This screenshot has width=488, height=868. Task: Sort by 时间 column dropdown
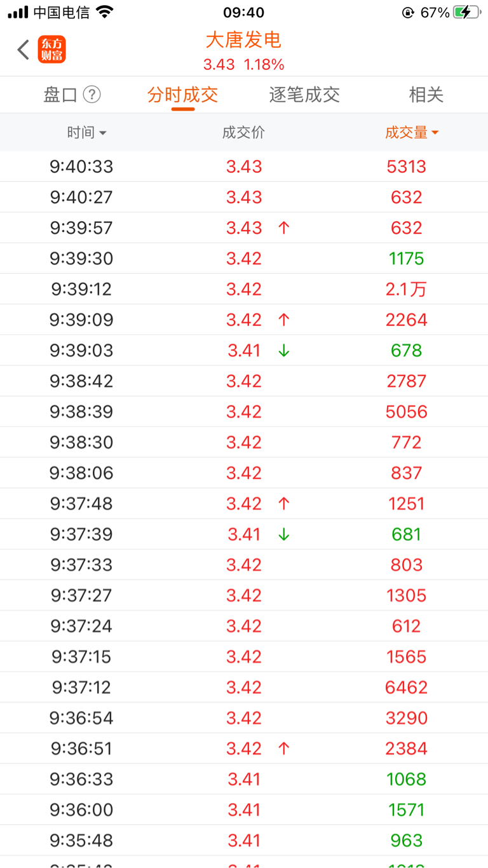[87, 133]
